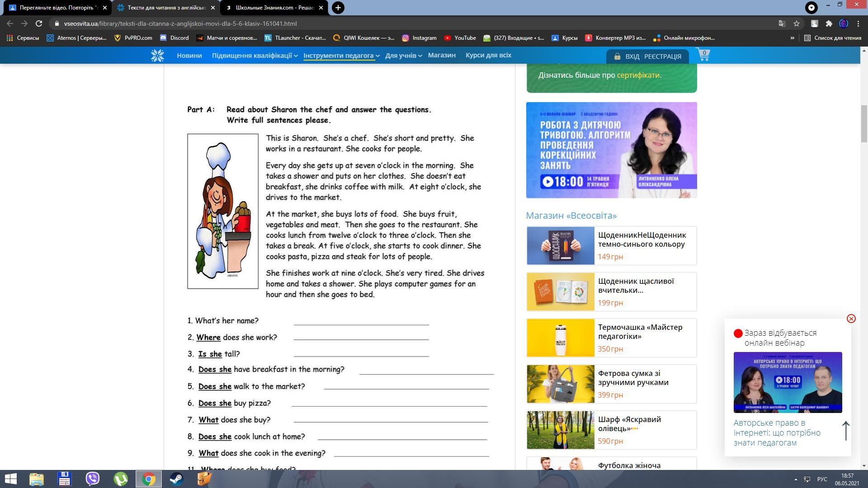868x488 pixels.
Task: Close the Тексти для читання tab
Action: [212, 8]
